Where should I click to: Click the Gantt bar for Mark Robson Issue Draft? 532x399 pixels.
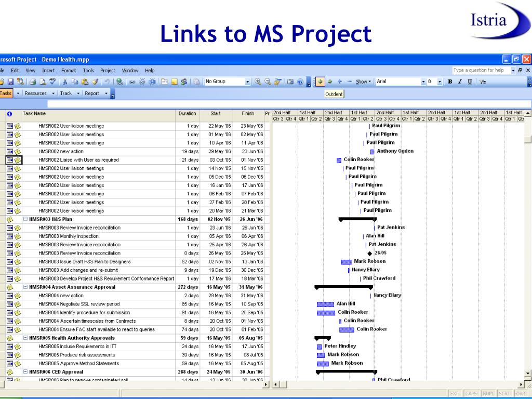[346, 262]
